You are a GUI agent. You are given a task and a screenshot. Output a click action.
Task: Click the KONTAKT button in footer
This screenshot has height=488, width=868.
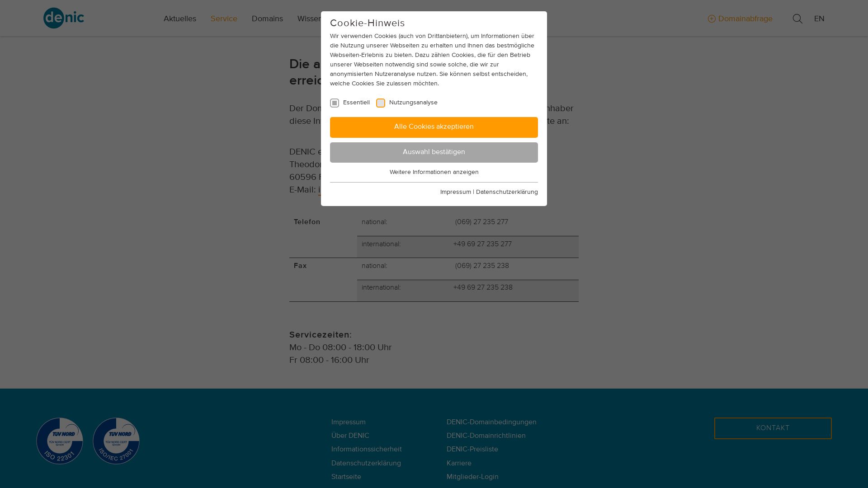click(x=773, y=428)
